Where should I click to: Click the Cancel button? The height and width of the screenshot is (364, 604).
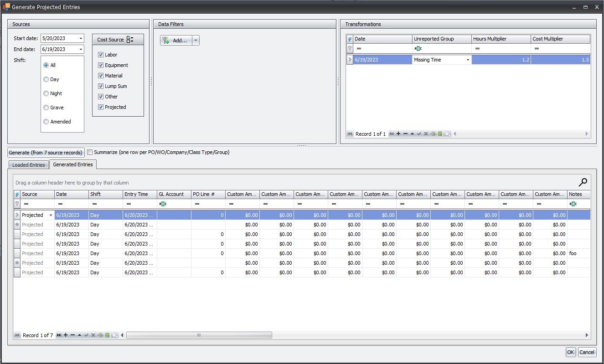[x=587, y=352]
